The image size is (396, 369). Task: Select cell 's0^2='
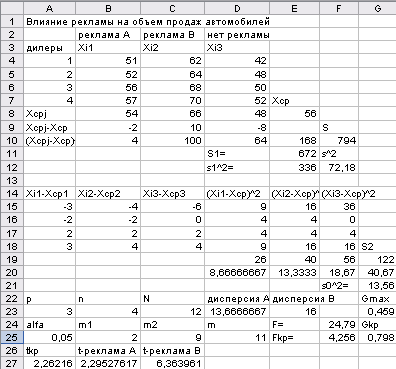[339, 285]
